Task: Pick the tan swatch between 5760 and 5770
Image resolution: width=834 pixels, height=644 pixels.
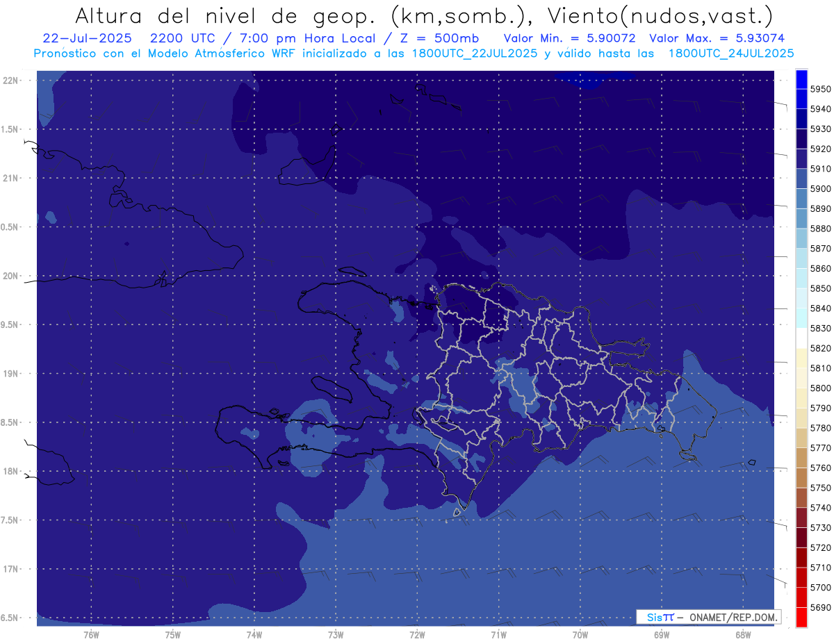Action: click(801, 458)
